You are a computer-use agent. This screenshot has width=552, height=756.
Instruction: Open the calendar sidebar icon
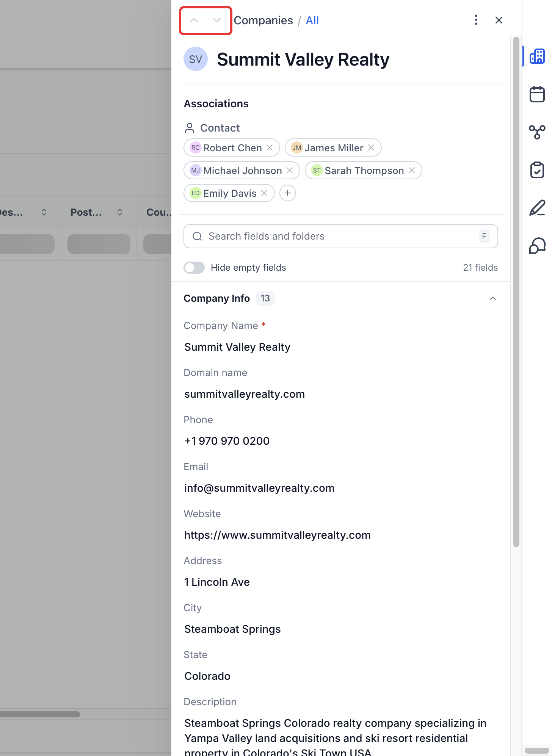click(x=537, y=94)
